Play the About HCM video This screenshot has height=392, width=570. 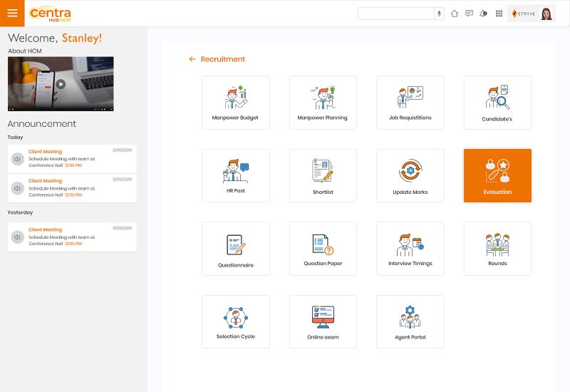(61, 84)
